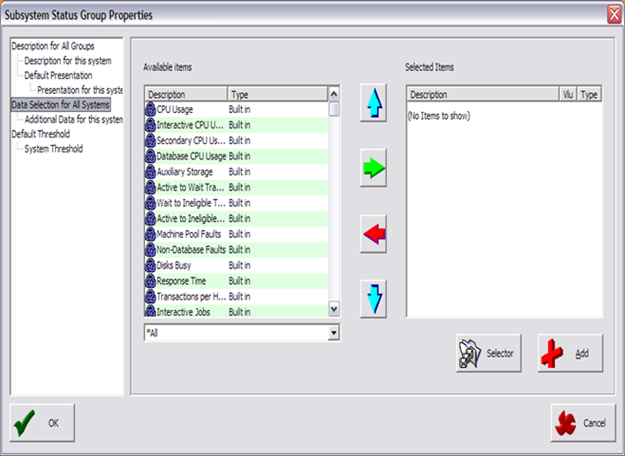Click the icon beside Response Time item

coord(150,281)
